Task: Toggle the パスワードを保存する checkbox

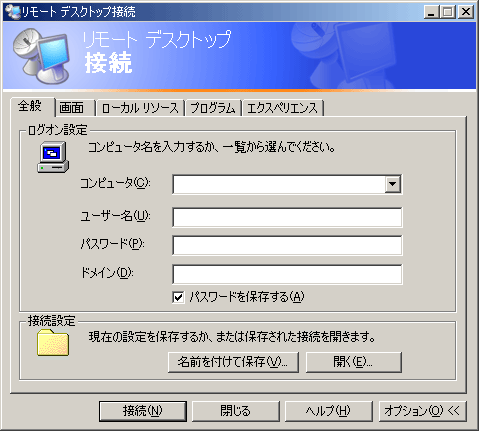Action: pos(178,297)
